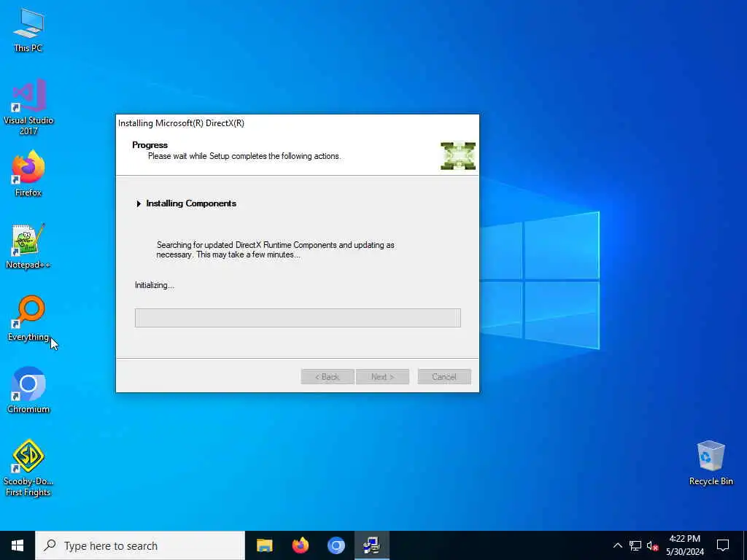
Task: Open the network status tray icon
Action: 635,545
